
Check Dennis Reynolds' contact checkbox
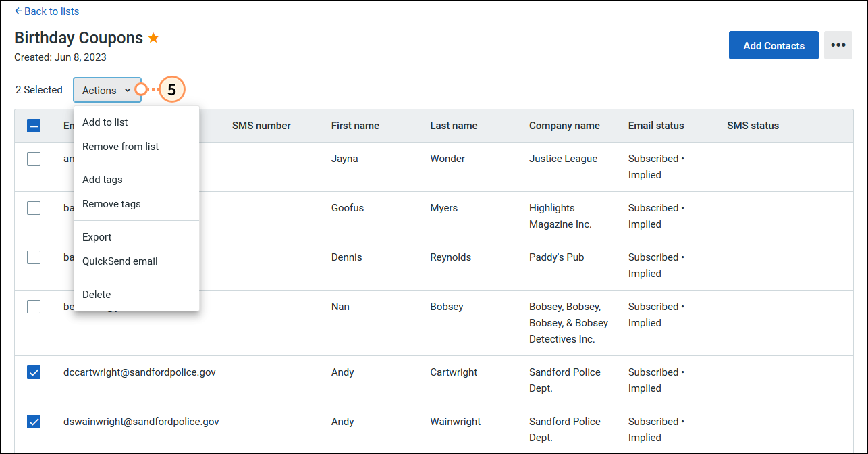pyautogui.click(x=34, y=257)
